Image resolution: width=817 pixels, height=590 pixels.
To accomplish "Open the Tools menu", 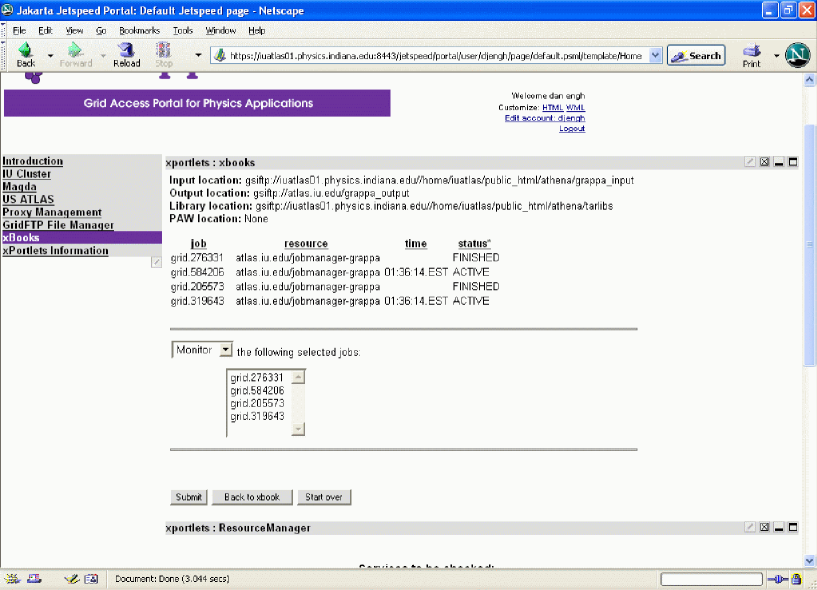I will pyautogui.click(x=183, y=30).
